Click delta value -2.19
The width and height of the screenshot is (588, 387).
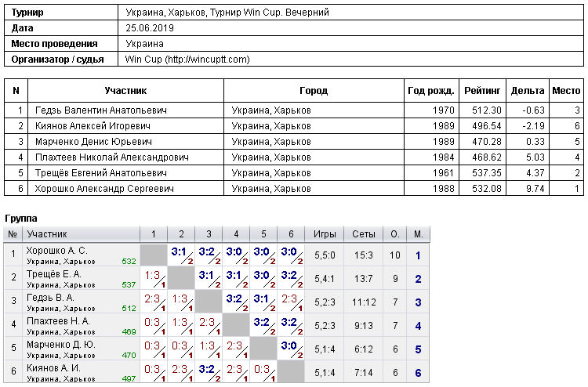click(x=533, y=126)
